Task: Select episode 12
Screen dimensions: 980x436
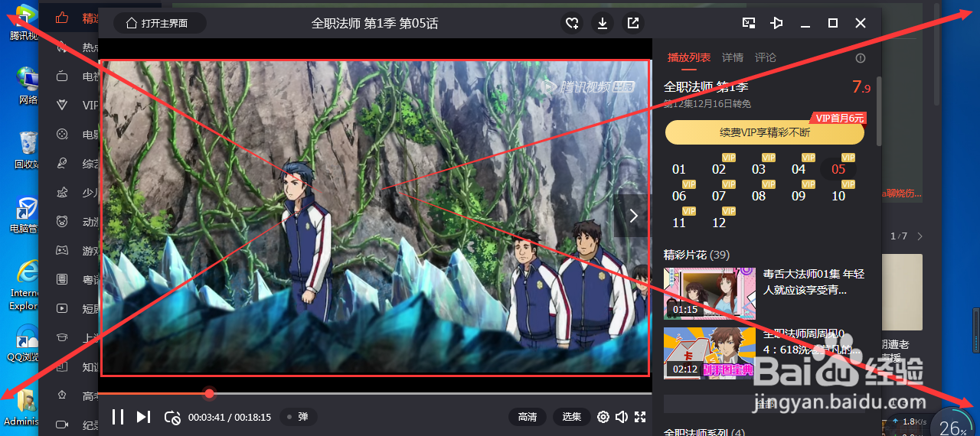Action: (x=719, y=223)
